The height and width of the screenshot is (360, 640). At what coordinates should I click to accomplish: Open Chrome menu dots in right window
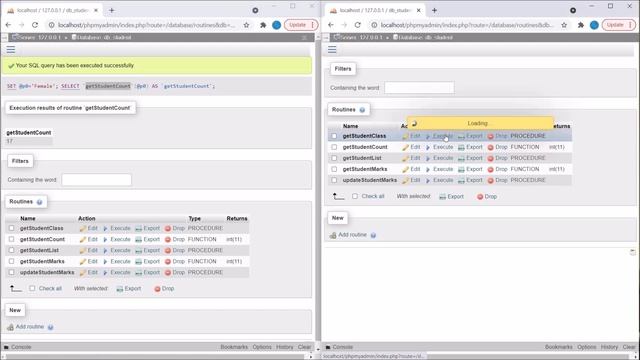[x=630, y=25]
